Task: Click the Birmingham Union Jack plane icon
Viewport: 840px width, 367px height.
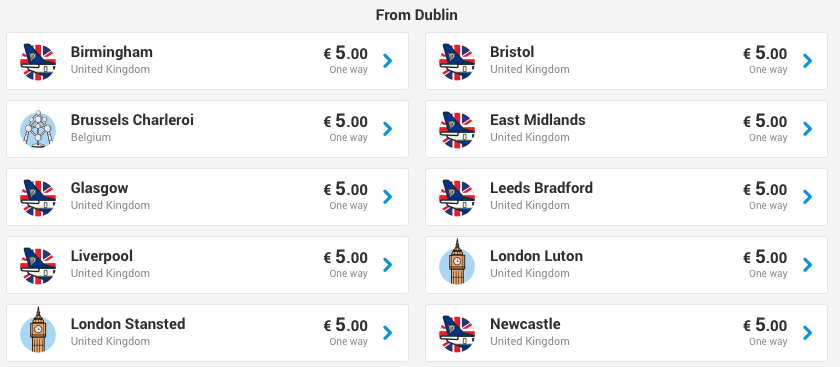Action: coord(38,61)
